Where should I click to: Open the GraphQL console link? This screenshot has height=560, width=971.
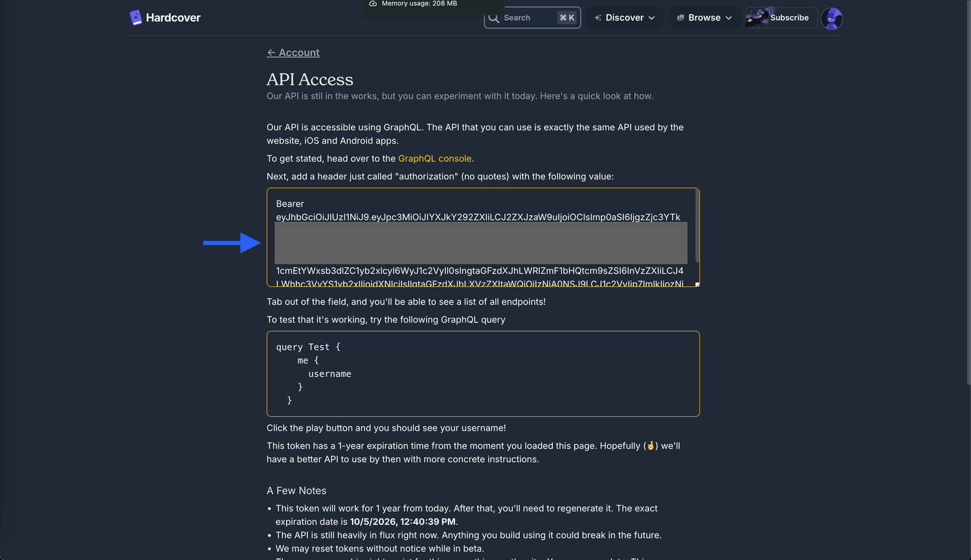pos(434,158)
